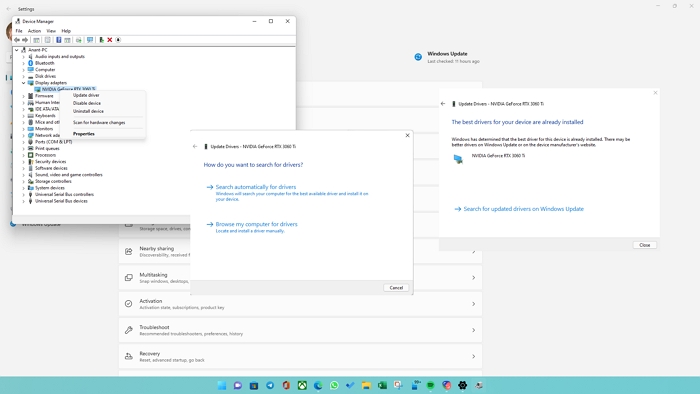Click the Forward arrow in Device Manager toolbar
The height and width of the screenshot is (394, 700).
pyautogui.click(x=25, y=40)
